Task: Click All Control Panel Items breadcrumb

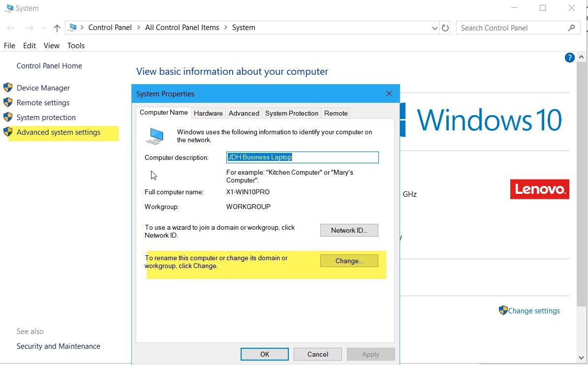Action: pyautogui.click(x=182, y=28)
